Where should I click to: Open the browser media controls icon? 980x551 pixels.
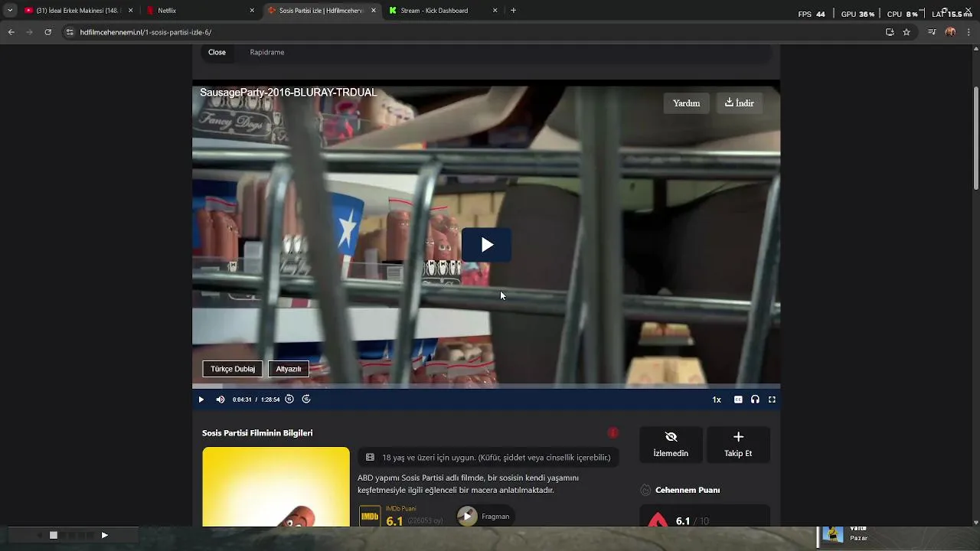pyautogui.click(x=932, y=32)
